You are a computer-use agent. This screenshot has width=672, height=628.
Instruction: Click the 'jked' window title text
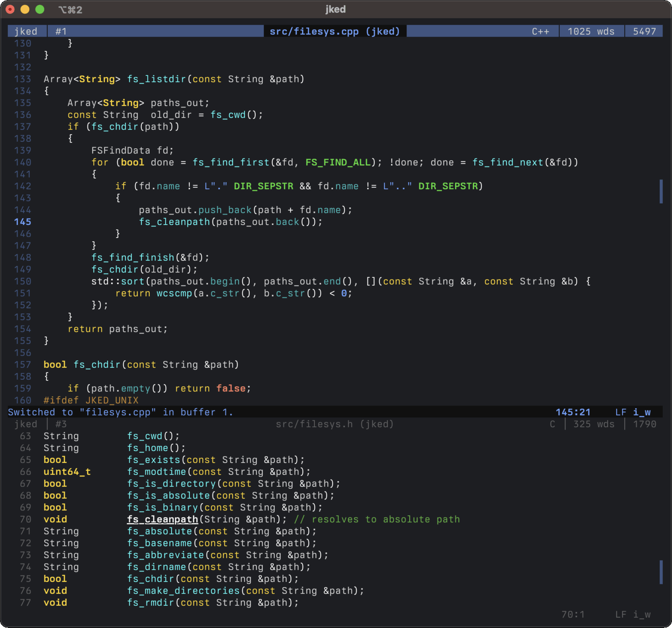pyautogui.click(x=335, y=9)
